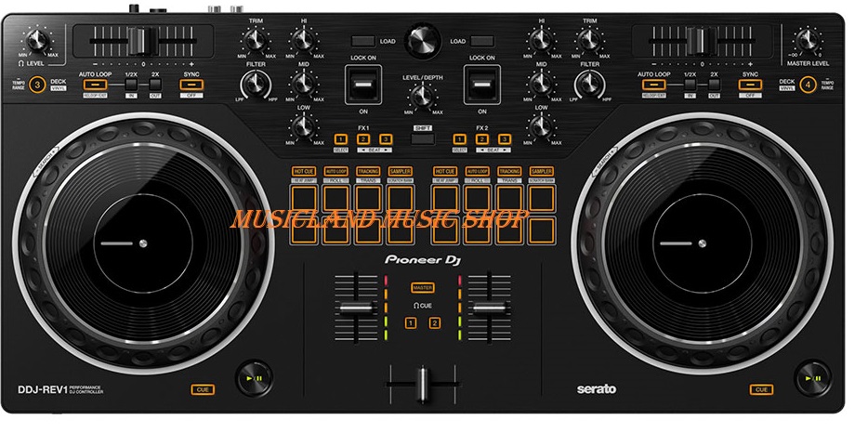Select left deck SAMPLER pad mode

tap(400, 172)
